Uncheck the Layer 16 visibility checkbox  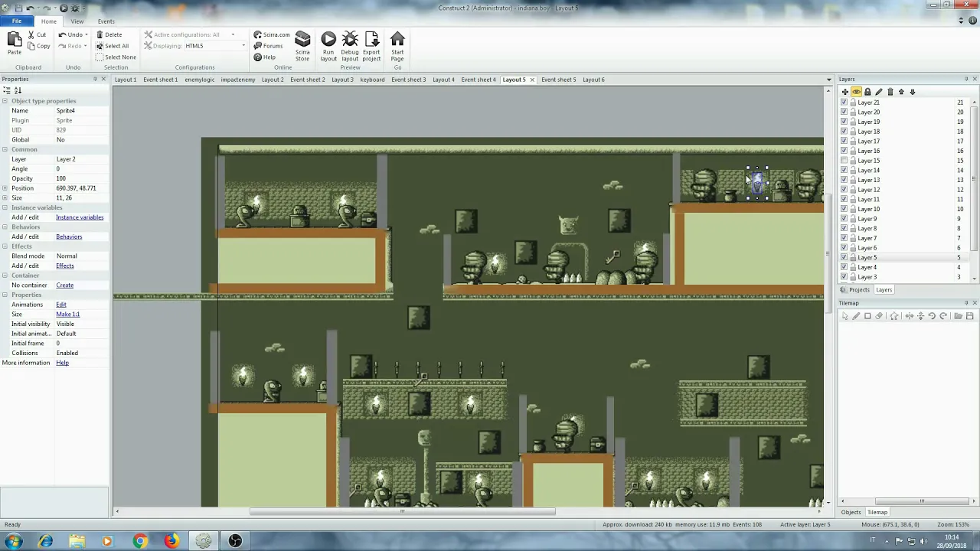click(x=844, y=151)
